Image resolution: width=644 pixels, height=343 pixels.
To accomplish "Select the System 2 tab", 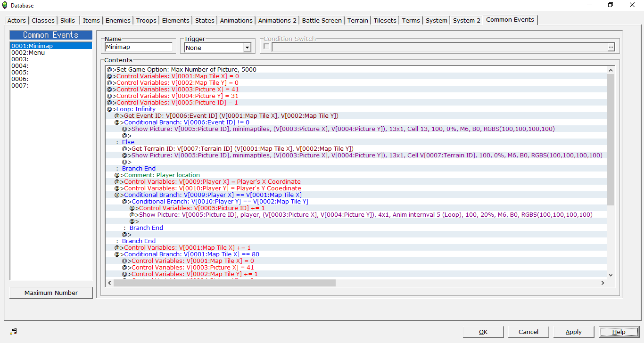I will [x=467, y=20].
